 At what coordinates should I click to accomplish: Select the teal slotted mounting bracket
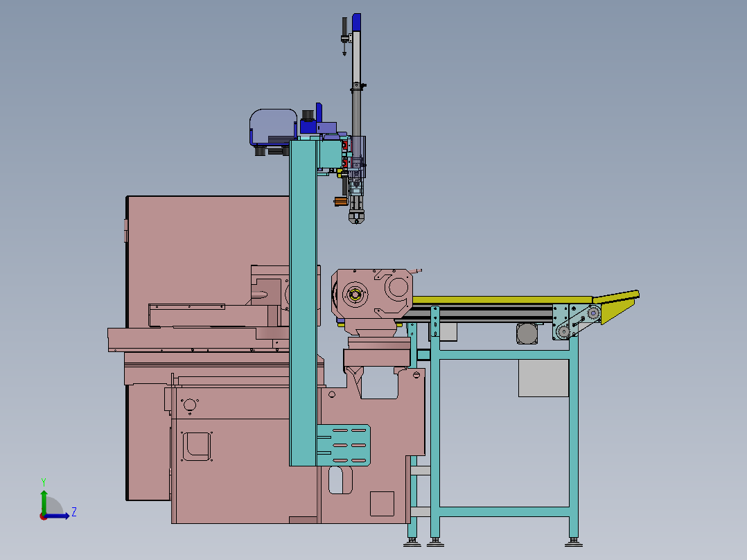pyautogui.click(x=344, y=445)
